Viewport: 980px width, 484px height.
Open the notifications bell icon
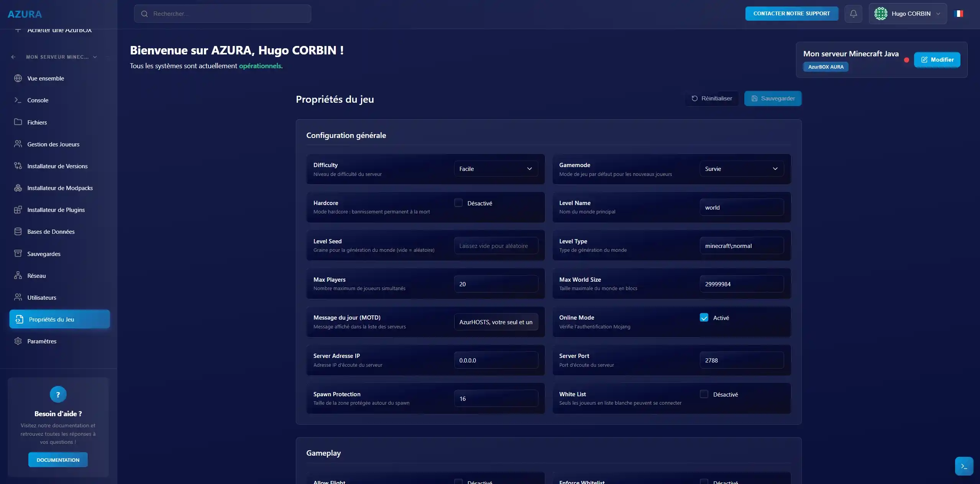(x=853, y=14)
